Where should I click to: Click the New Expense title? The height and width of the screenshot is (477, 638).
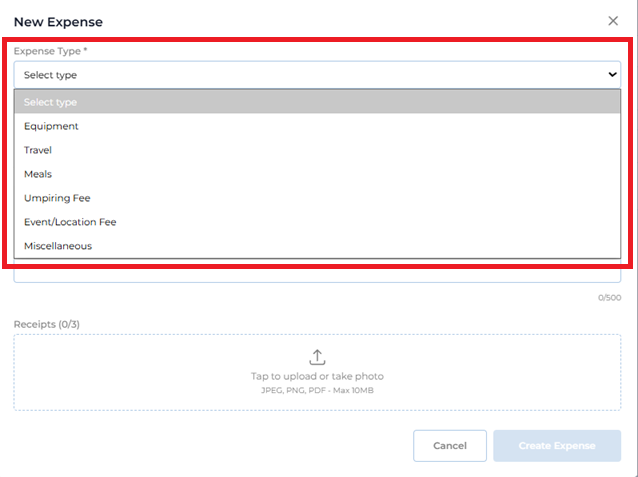58,22
